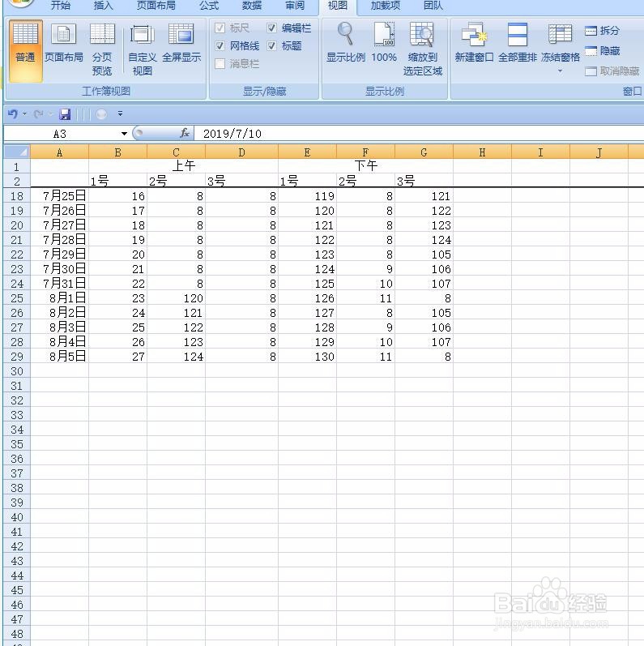
Task: Select the date cell 7月31日
Action: 60,284
